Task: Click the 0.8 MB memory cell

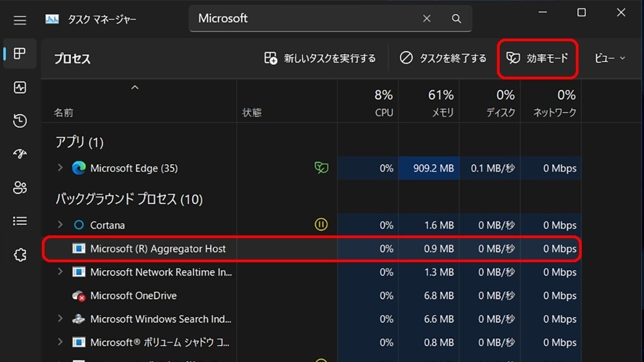Action: click(429, 342)
